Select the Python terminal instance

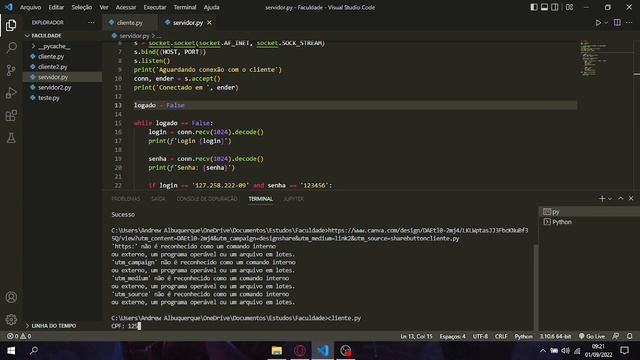[589, 222]
